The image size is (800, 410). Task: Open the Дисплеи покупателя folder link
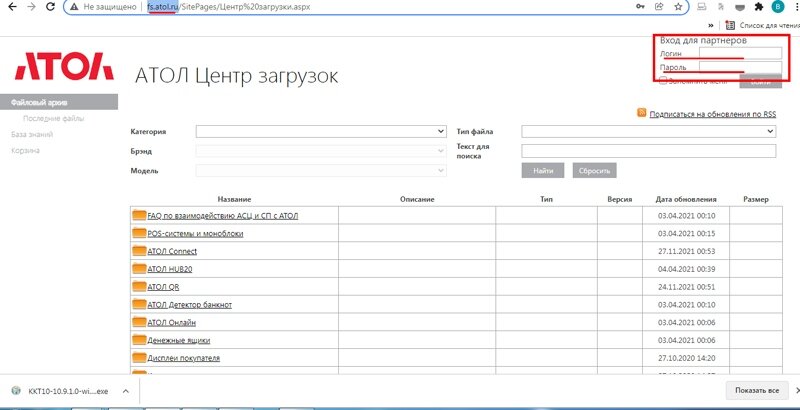pyautogui.click(x=184, y=358)
